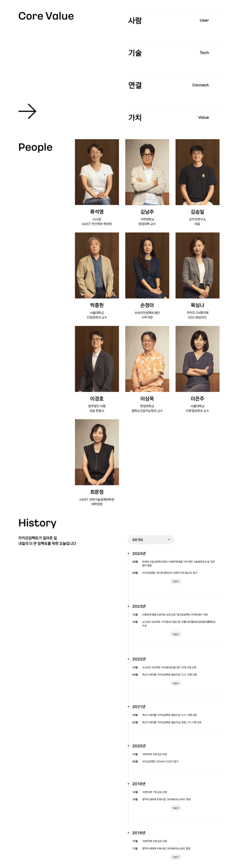Open the 모든 연도 year dropdown
Image resolution: width=226 pixels, height=868 pixels.
tap(151, 539)
